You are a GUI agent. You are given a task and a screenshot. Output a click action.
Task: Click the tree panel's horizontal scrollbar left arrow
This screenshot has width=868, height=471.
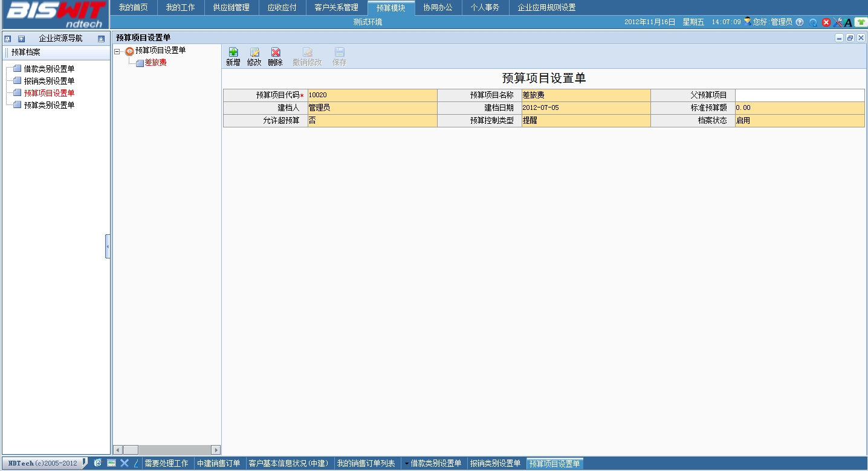click(x=118, y=450)
